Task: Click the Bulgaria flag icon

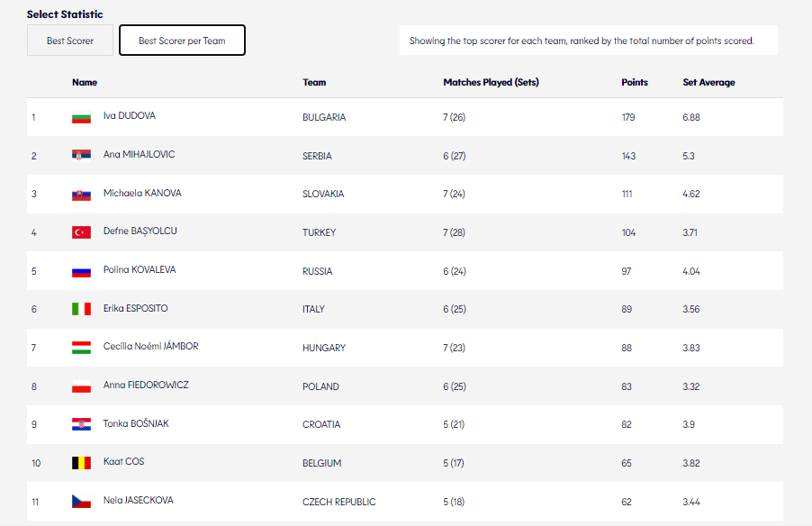Action: pyautogui.click(x=81, y=117)
